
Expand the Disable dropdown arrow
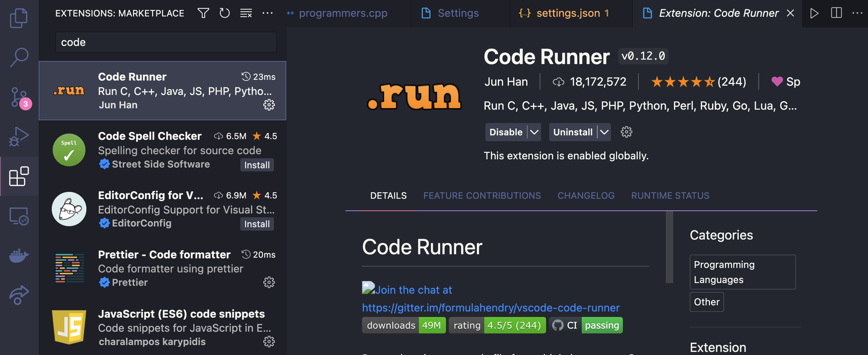534,132
